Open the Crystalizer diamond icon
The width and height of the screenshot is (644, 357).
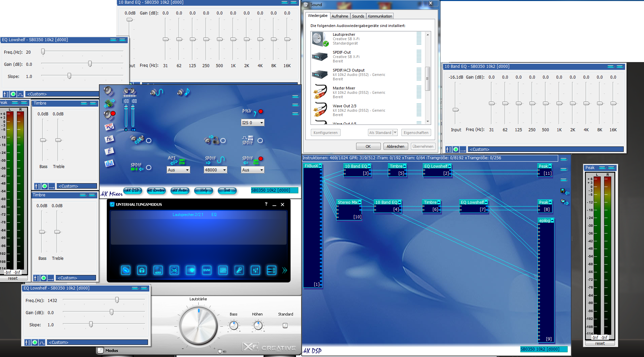(191, 270)
